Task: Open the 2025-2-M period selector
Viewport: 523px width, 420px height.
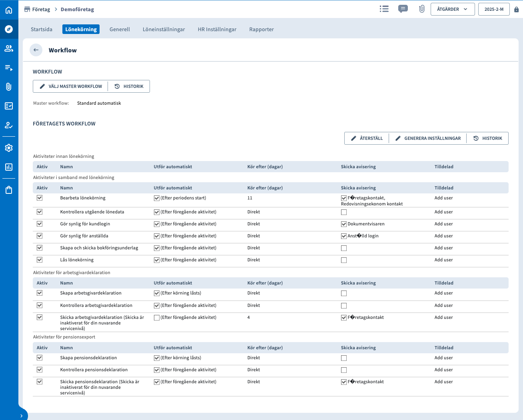Action: (x=494, y=9)
